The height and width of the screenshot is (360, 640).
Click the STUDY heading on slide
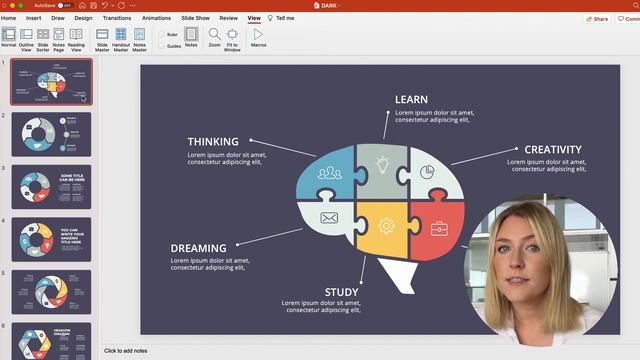[x=342, y=292]
